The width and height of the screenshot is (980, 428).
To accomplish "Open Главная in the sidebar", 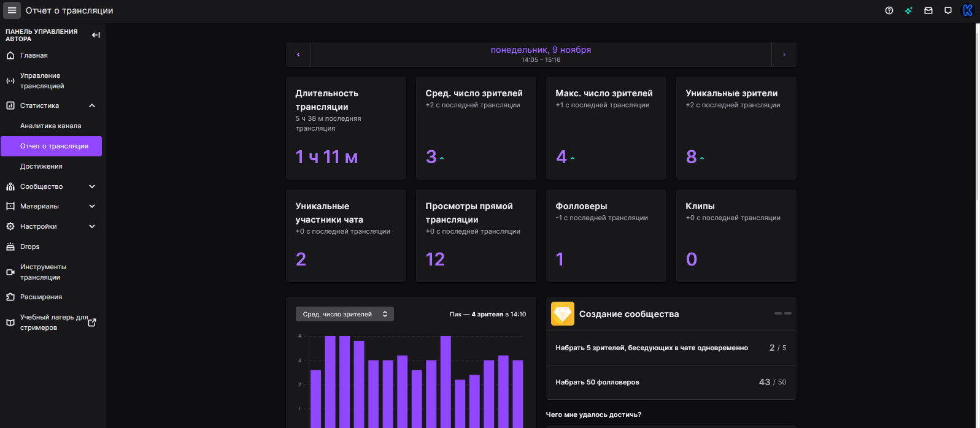I will coord(52,55).
